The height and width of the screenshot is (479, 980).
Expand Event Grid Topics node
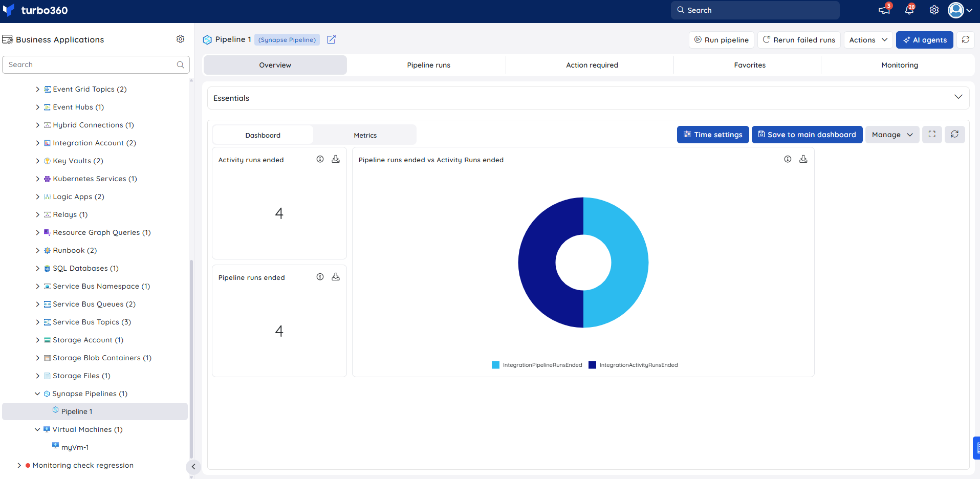tap(37, 89)
